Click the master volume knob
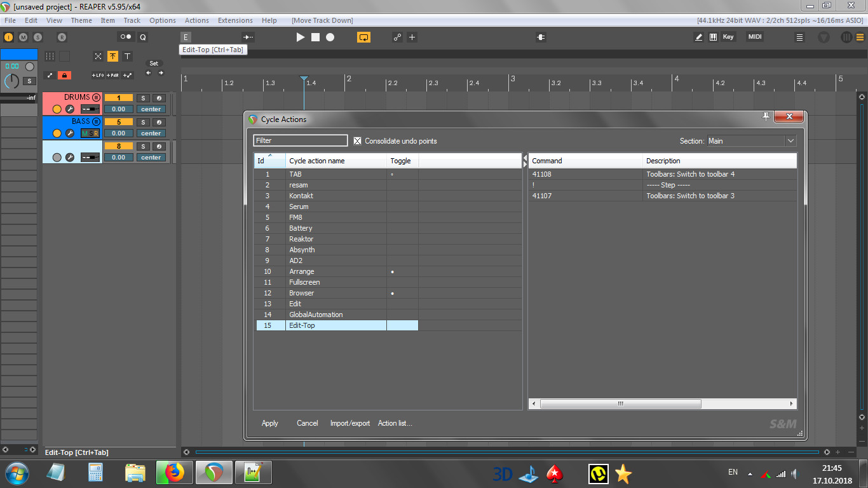The height and width of the screenshot is (488, 868). (x=11, y=81)
